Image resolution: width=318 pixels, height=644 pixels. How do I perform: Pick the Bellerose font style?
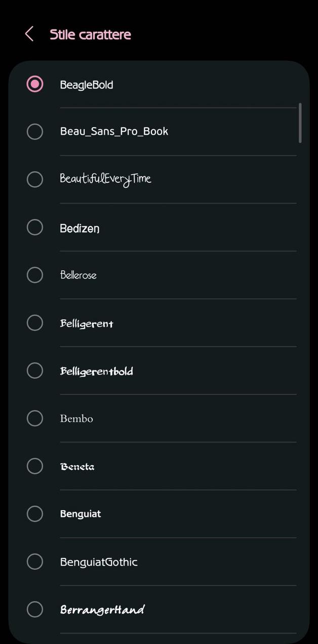tap(34, 275)
